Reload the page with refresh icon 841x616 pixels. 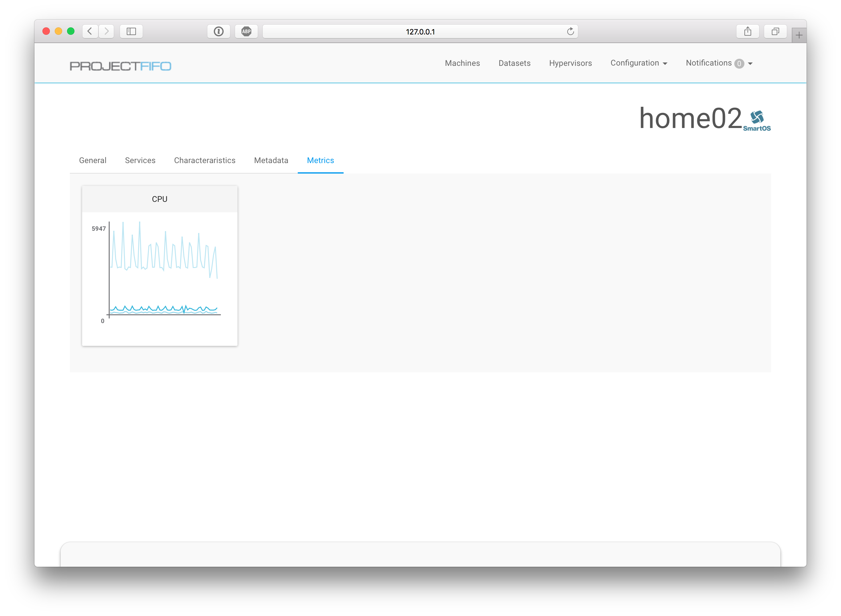(570, 31)
